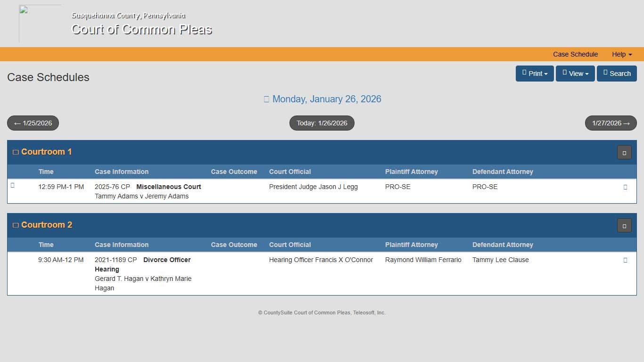Click the detail icon on the Hagan case row
This screenshot has width=644, height=362.
(626, 260)
